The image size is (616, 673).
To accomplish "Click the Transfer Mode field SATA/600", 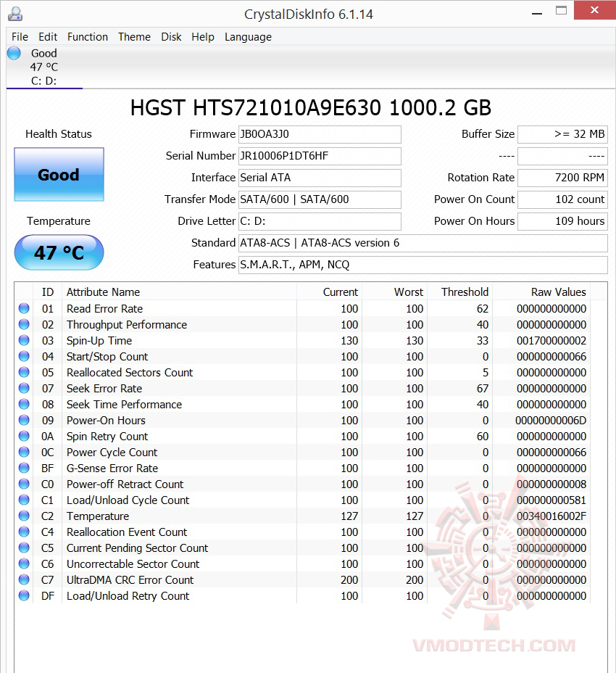I will 320,199.
